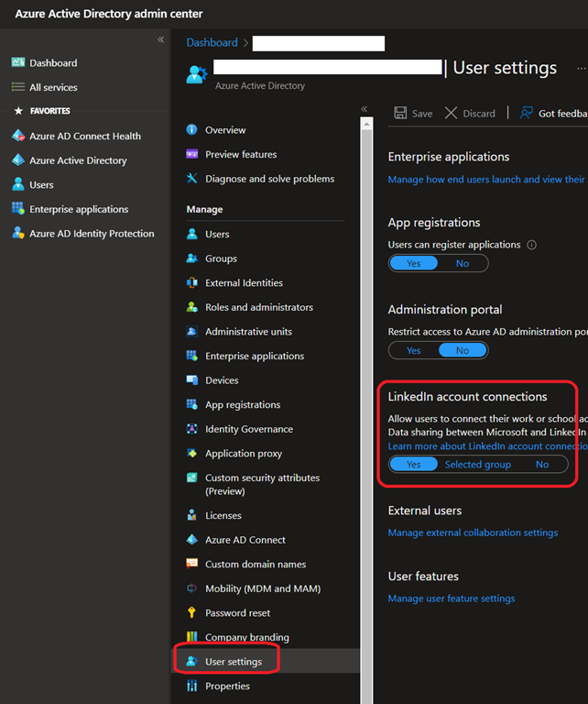Click the Dashboard breadcrumb link
The image size is (588, 704).
(212, 43)
